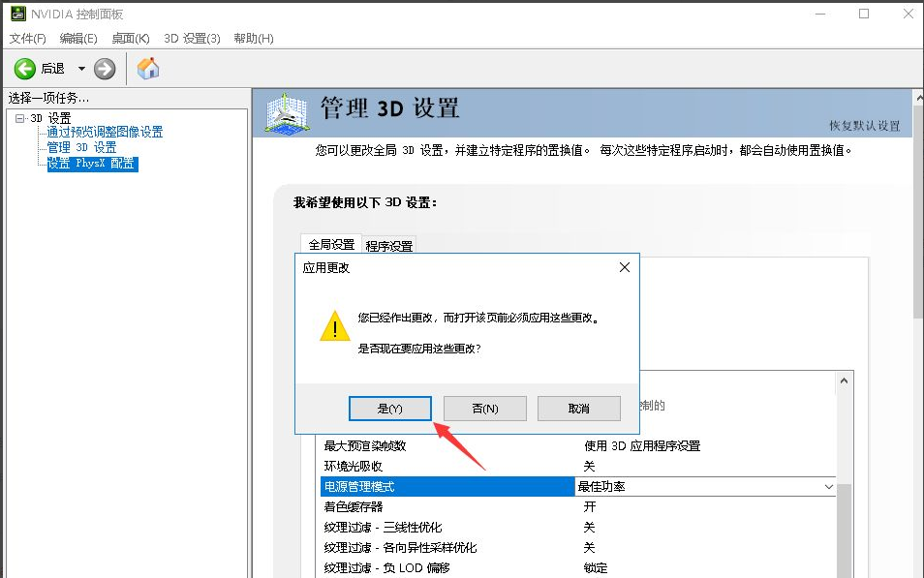Close the 应用更改 dialog with X
924x578 pixels.
625,267
